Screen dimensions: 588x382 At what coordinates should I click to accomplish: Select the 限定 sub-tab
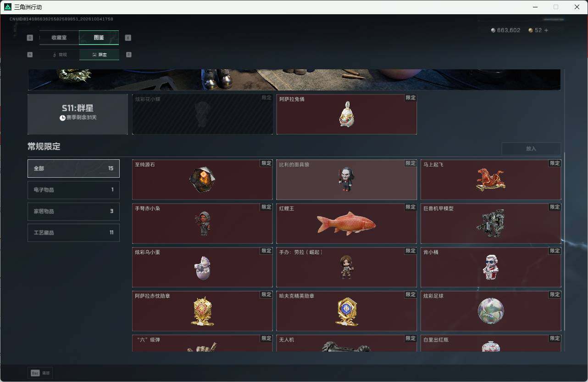(99, 55)
